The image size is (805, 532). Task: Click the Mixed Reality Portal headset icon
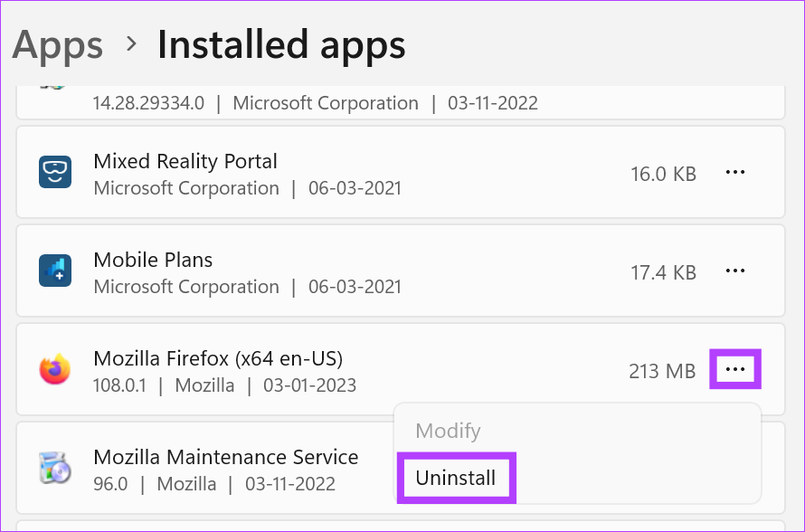(x=55, y=173)
